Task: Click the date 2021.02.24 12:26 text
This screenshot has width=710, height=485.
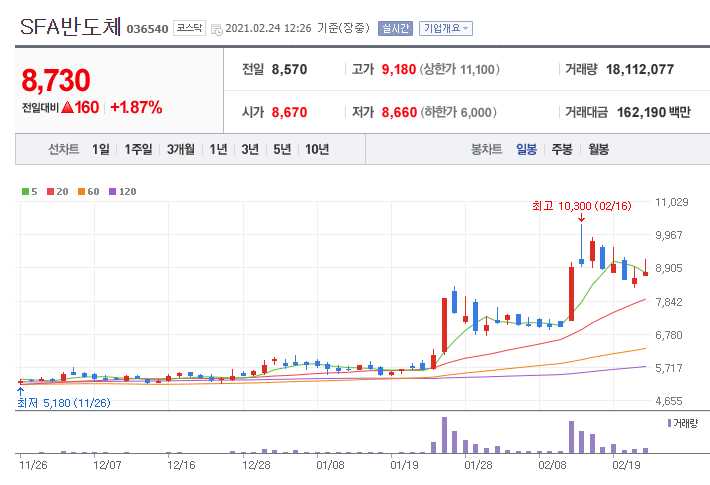Action: click(268, 29)
